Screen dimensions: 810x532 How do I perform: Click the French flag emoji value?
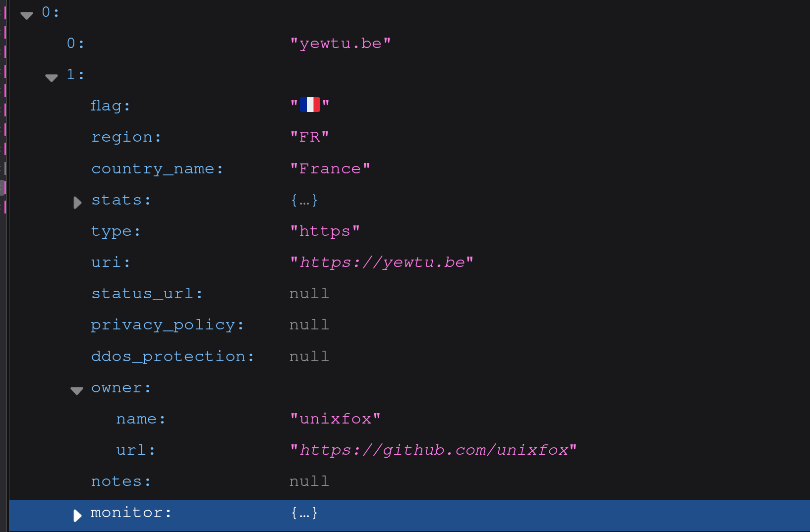tap(310, 105)
